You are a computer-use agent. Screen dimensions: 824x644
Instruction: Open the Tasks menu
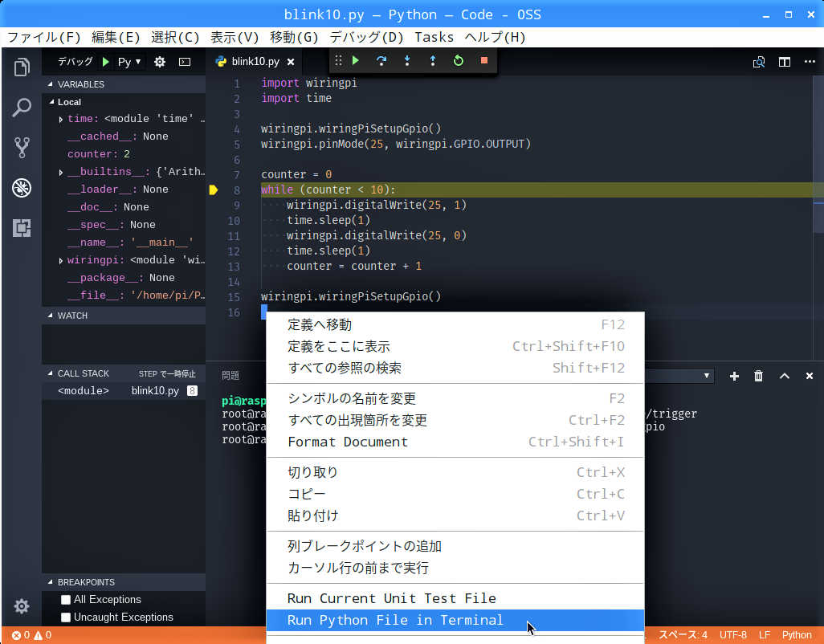(x=434, y=37)
